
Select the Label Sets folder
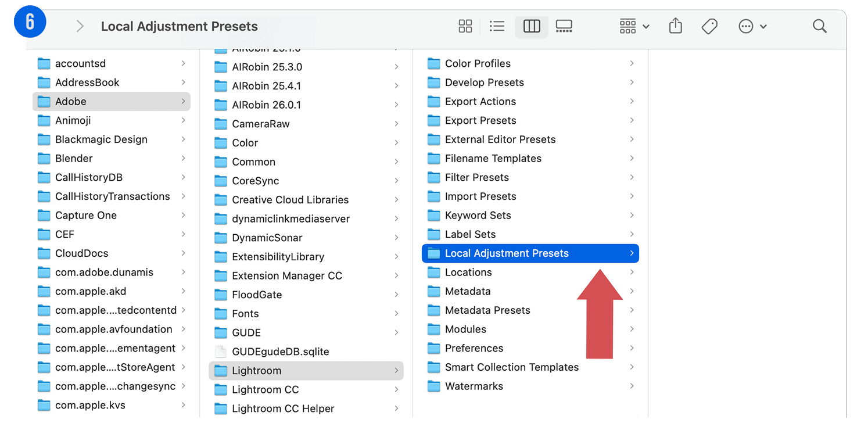tap(530, 234)
